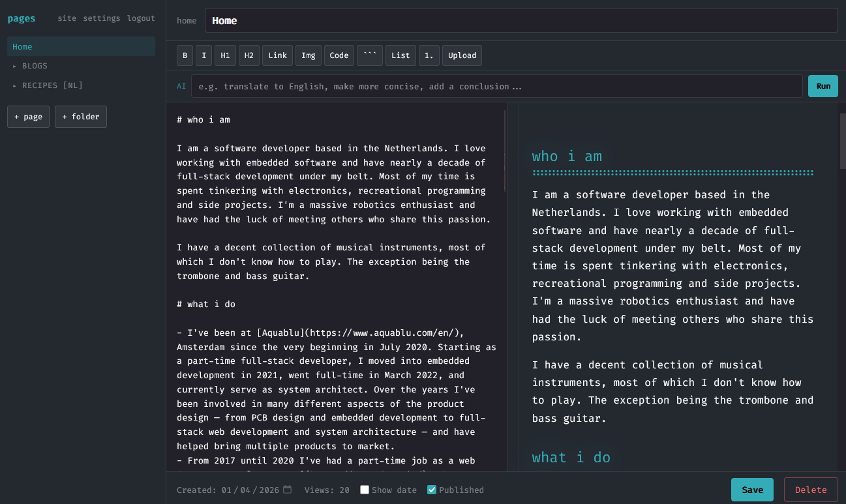Click '# who i am' in the editor

[x=204, y=119]
